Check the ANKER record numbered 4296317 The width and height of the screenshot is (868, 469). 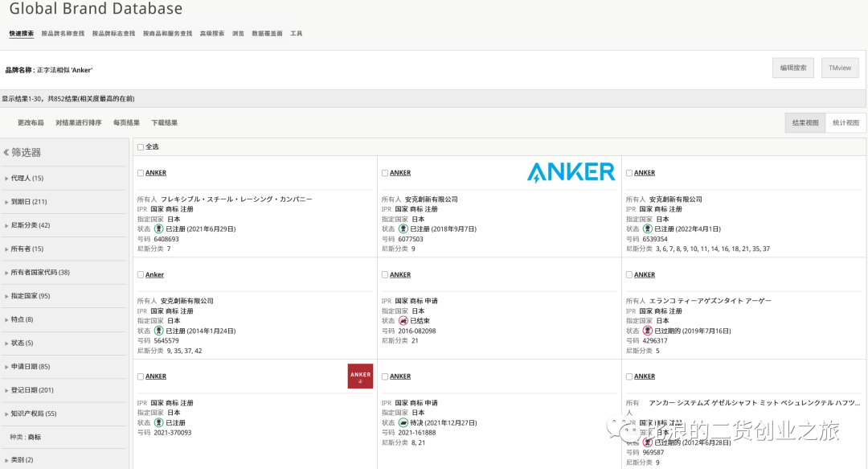coord(628,275)
